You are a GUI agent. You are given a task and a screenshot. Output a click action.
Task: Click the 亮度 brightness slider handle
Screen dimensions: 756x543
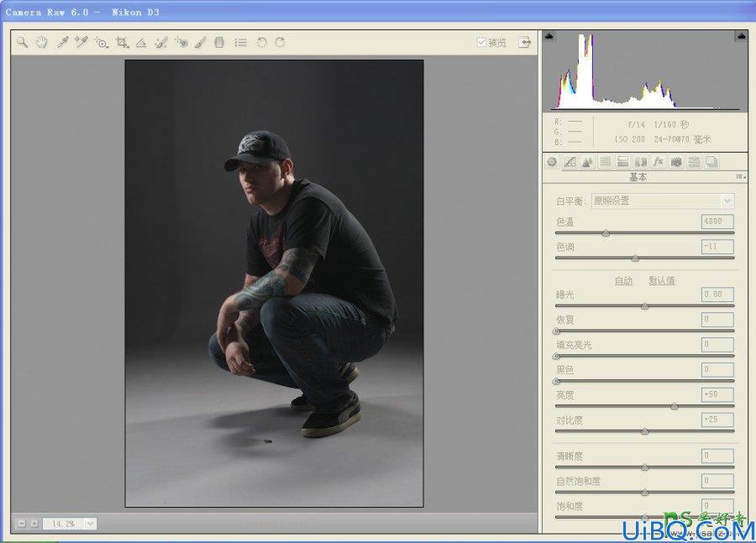point(675,406)
